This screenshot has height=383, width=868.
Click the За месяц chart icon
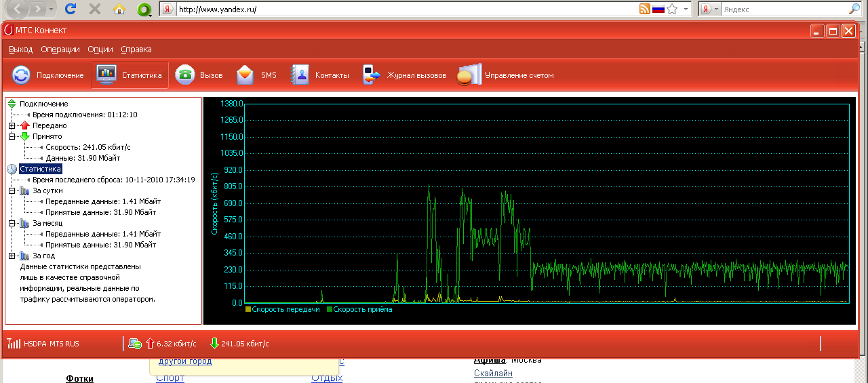pos(25,223)
